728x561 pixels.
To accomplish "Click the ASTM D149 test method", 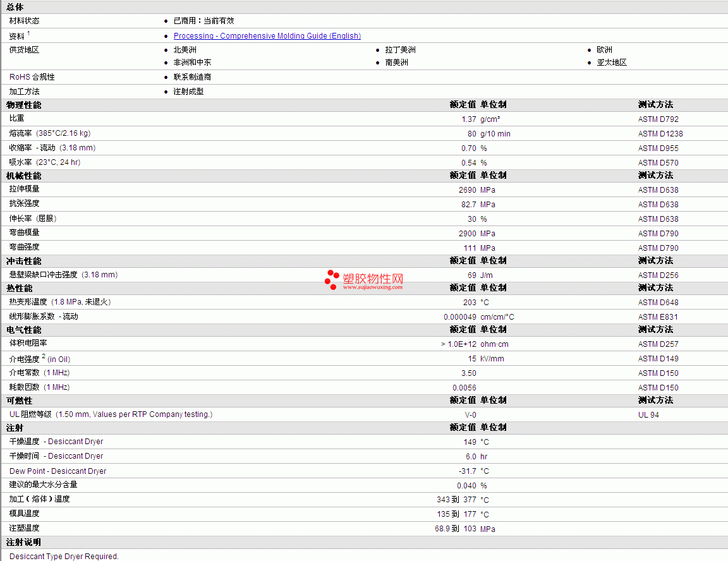I will pyautogui.click(x=658, y=359).
